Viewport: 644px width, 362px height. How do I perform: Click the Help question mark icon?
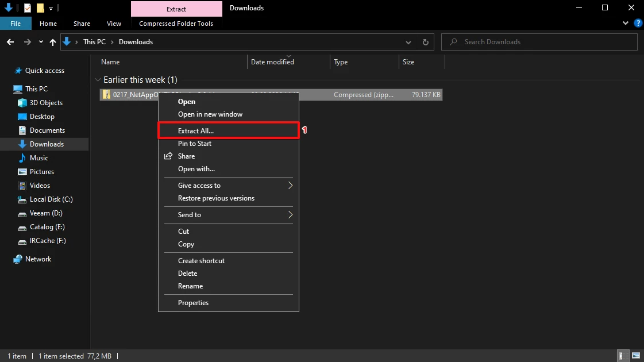click(638, 24)
